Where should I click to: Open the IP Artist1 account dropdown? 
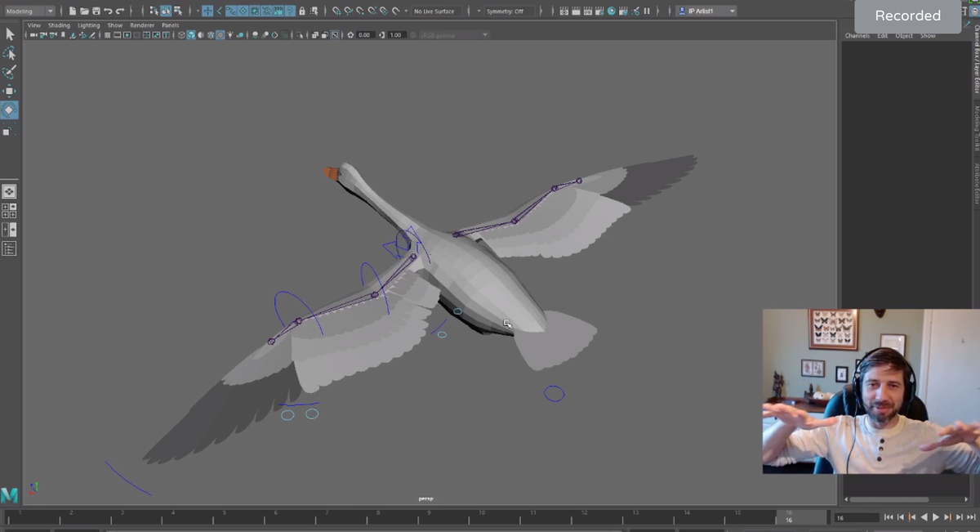click(x=706, y=11)
